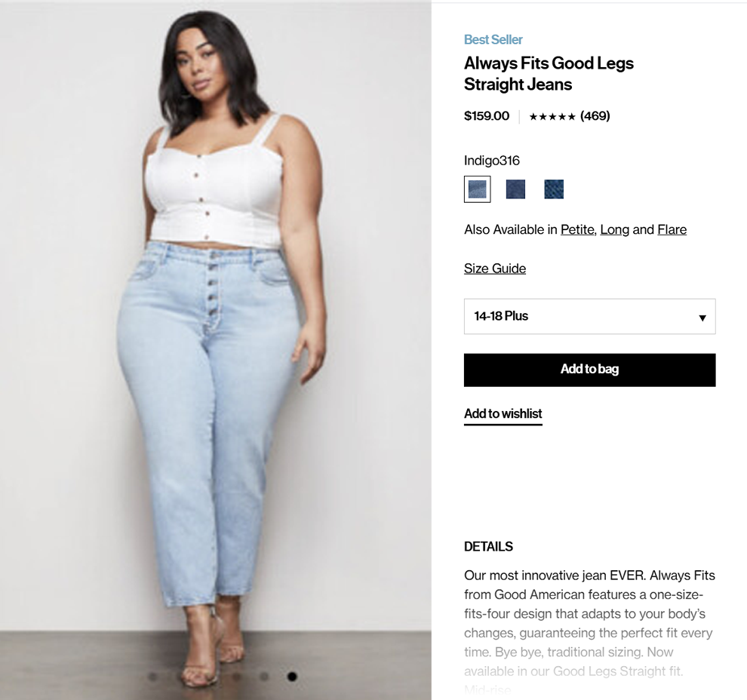The height and width of the screenshot is (700, 747).
Task: Pick the middle medium-blue denim swatch
Action: click(515, 189)
